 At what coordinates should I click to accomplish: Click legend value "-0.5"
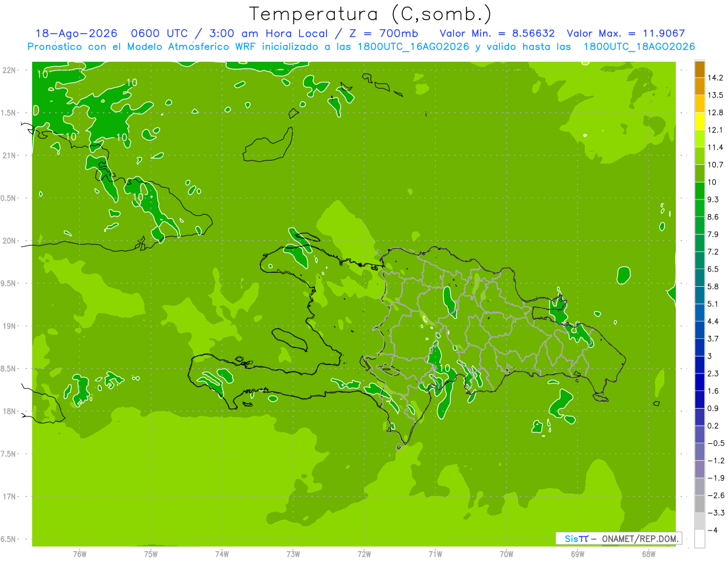pyautogui.click(x=715, y=443)
